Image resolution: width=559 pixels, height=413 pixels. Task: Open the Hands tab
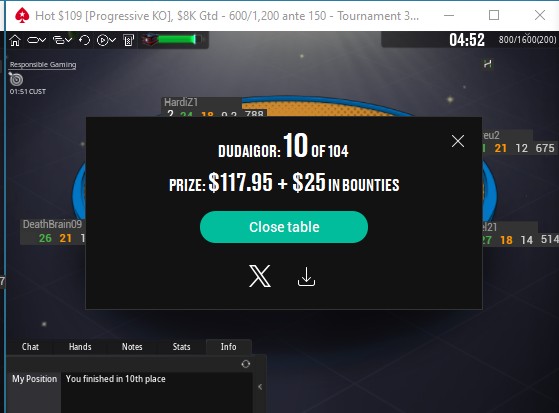(80, 347)
